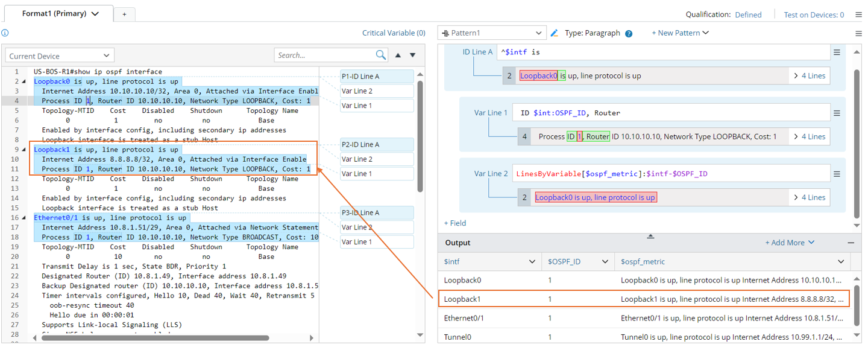Jump to previous search match with up arrow
Screen dimensions: 868x344
point(398,55)
